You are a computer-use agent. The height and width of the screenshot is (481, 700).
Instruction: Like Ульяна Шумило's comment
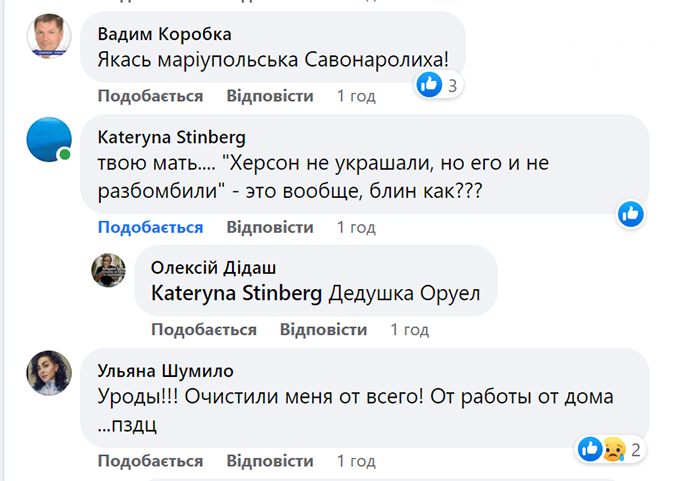(150, 461)
